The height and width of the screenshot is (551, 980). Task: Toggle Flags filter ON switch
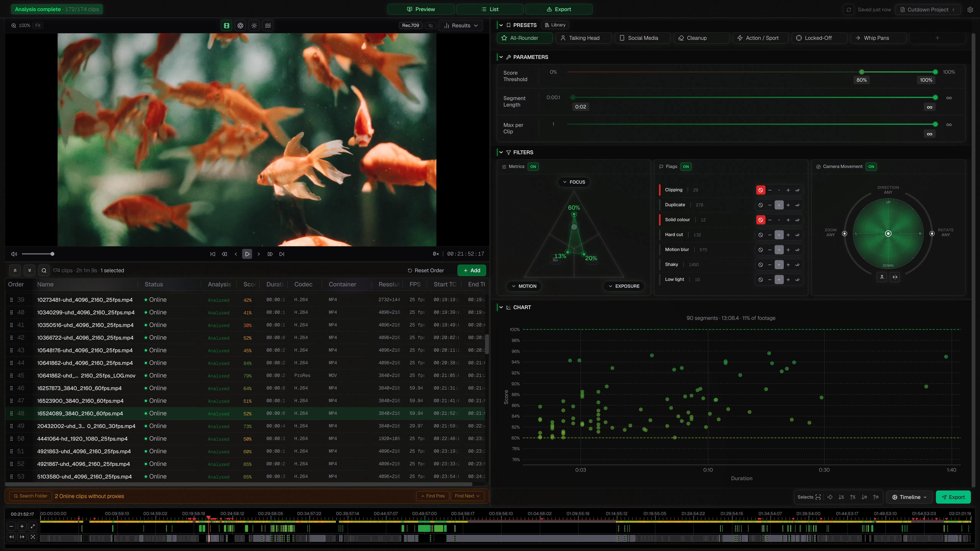click(686, 167)
